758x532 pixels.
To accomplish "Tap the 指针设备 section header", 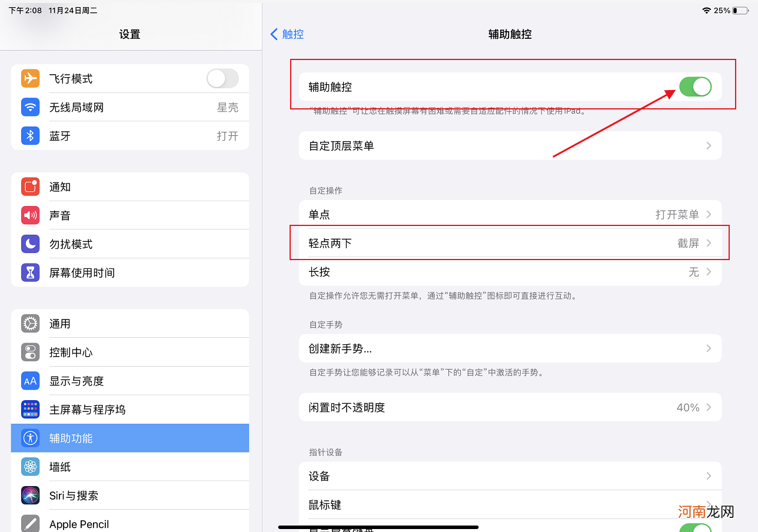I will pyautogui.click(x=326, y=452).
